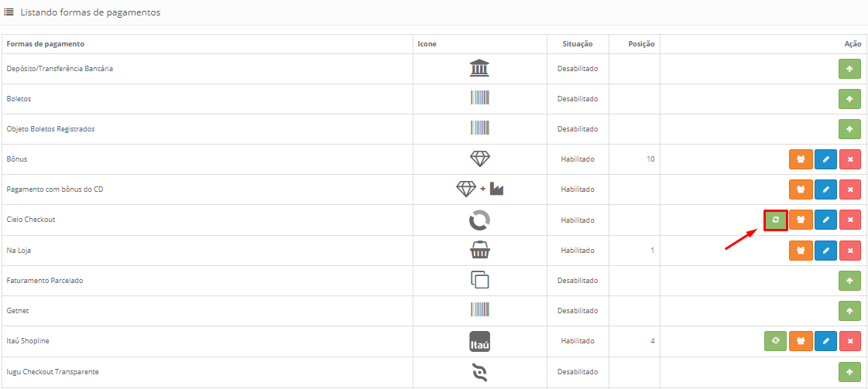Viewport: 868px width, 389px height.
Task: Edit the Bônus payment method
Action: [x=825, y=159]
